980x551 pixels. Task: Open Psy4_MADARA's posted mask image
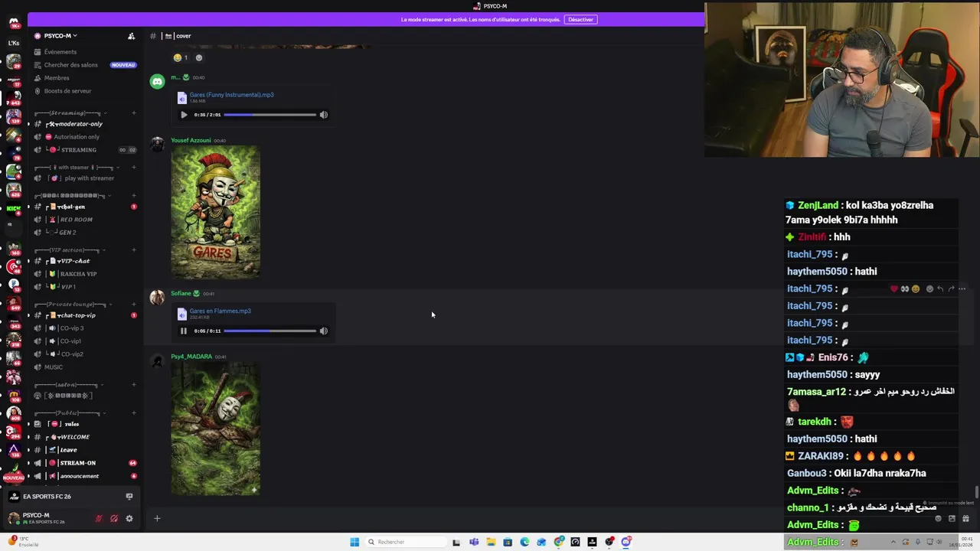coord(215,429)
